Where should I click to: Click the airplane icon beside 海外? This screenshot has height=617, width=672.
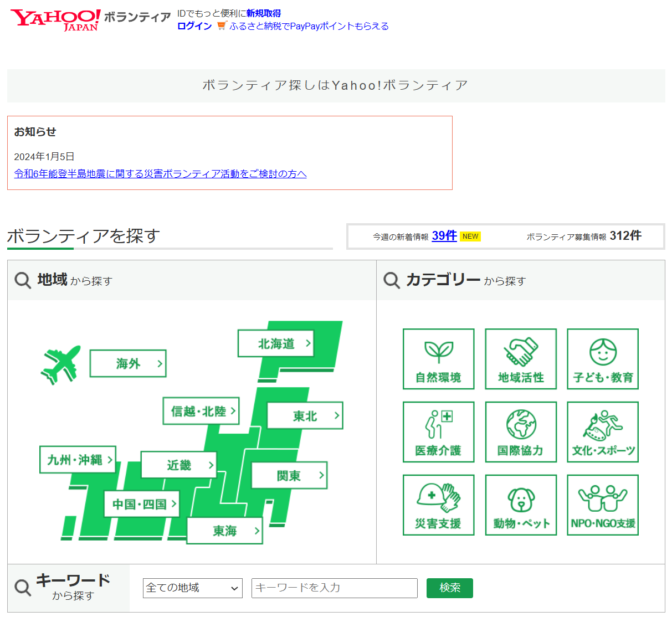point(61,364)
